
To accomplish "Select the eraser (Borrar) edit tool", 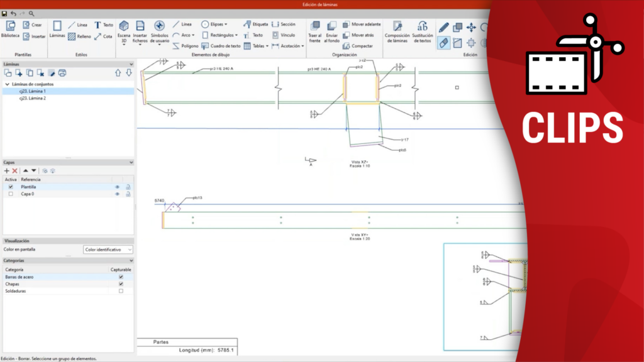I will (x=444, y=43).
